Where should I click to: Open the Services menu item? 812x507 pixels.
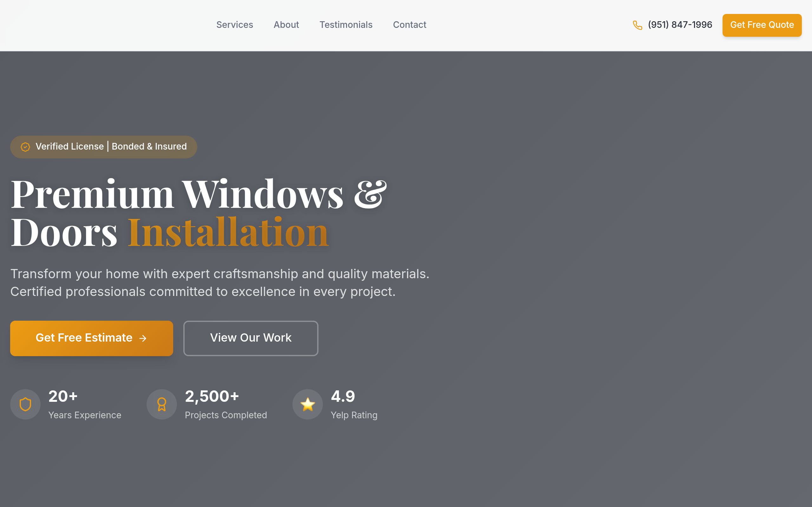pyautogui.click(x=234, y=25)
